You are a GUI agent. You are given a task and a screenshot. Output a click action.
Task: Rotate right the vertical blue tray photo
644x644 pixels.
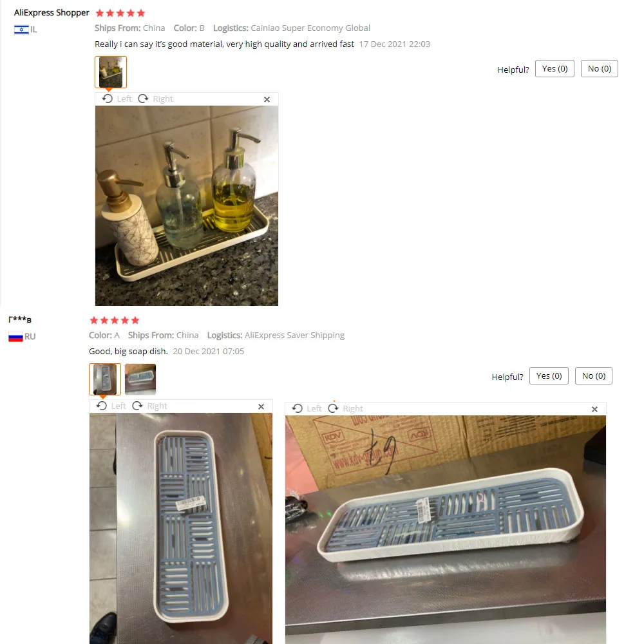(149, 406)
